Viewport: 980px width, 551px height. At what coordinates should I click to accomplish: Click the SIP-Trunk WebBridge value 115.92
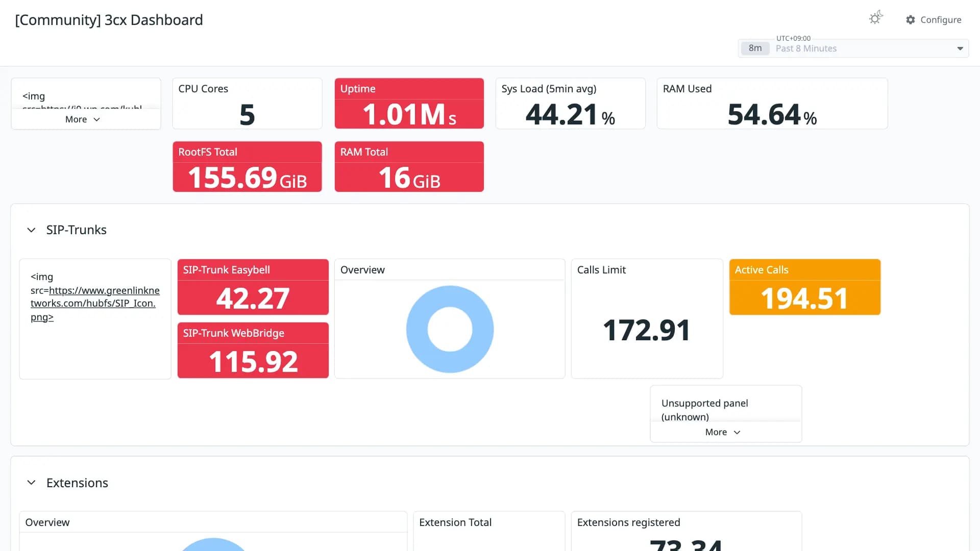coord(253,361)
